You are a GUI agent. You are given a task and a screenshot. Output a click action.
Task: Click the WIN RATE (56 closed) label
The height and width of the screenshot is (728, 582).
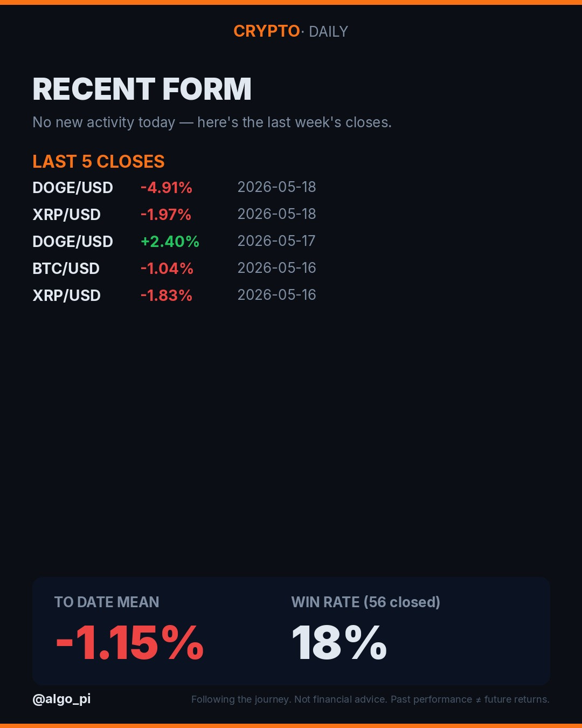pos(366,602)
